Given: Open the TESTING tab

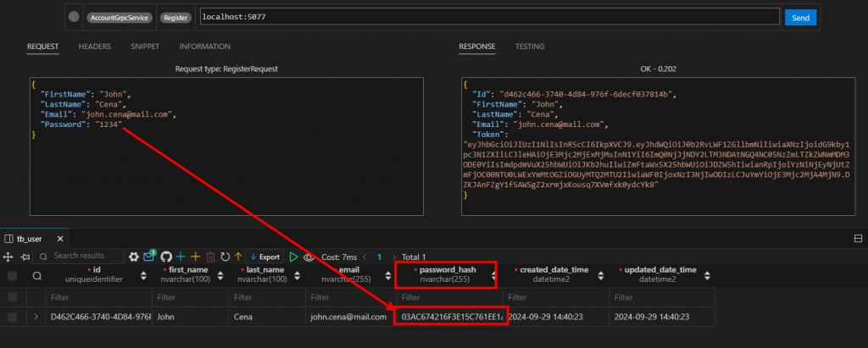Looking at the screenshot, I should click(530, 47).
